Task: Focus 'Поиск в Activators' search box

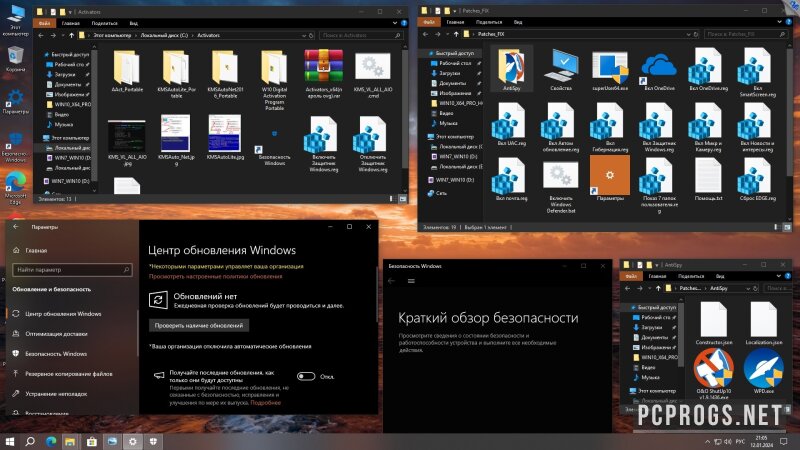Action: [x=361, y=35]
